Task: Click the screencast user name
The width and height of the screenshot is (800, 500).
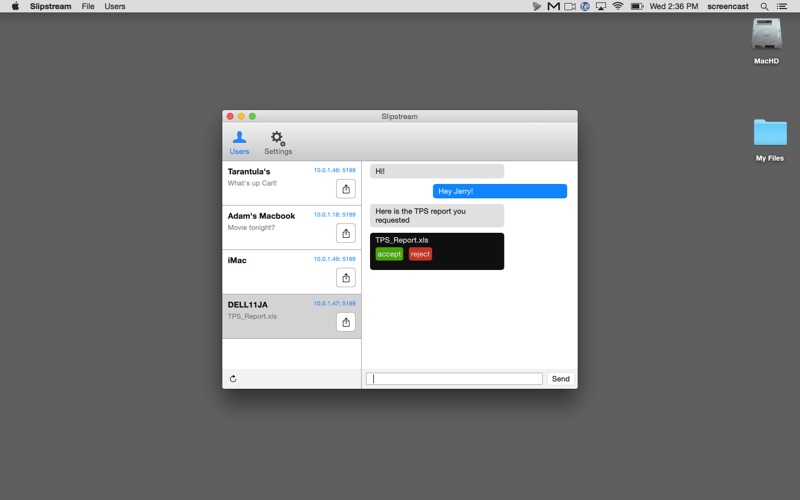Action: [x=728, y=6]
